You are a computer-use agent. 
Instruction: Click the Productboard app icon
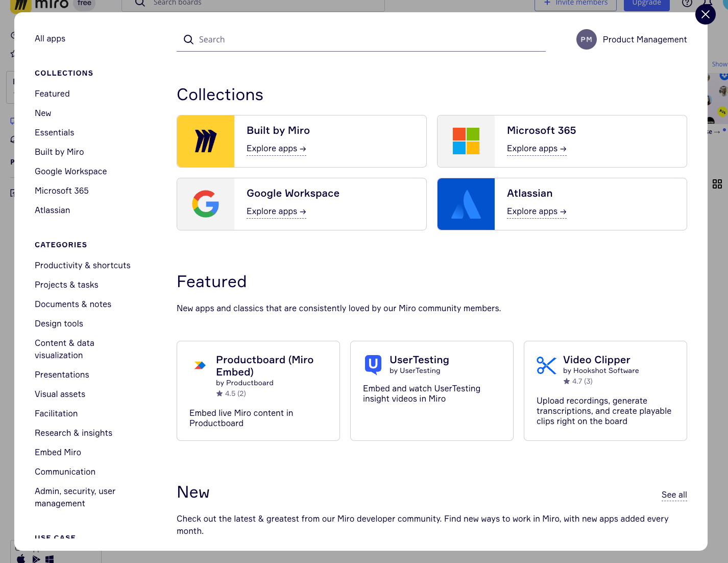(x=200, y=365)
